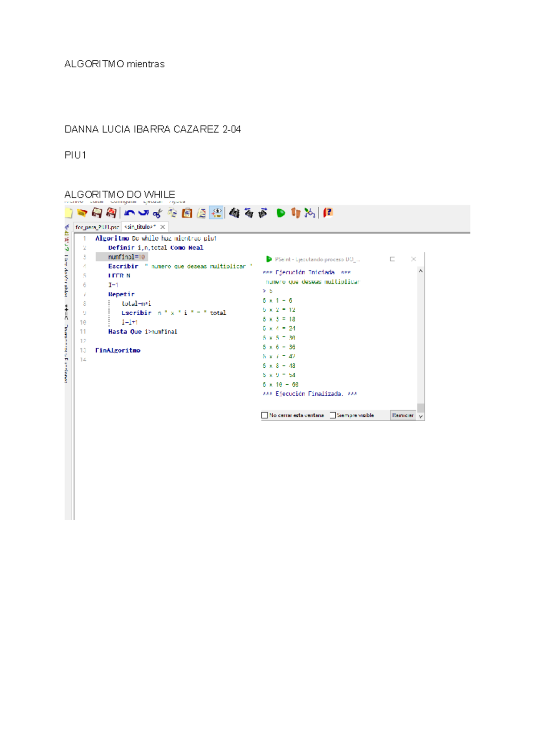The height and width of the screenshot is (756, 535).
Task: Click the output window scroll down arrow
Action: pos(420,416)
